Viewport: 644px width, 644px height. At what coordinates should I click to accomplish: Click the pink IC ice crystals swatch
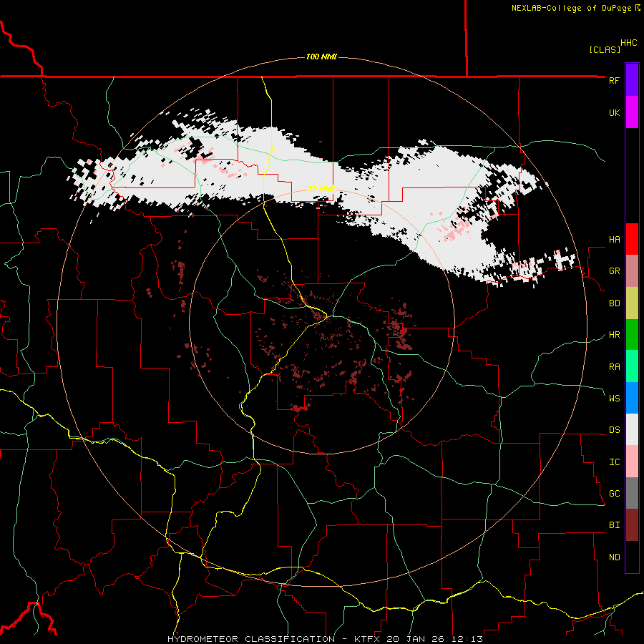[632, 462]
